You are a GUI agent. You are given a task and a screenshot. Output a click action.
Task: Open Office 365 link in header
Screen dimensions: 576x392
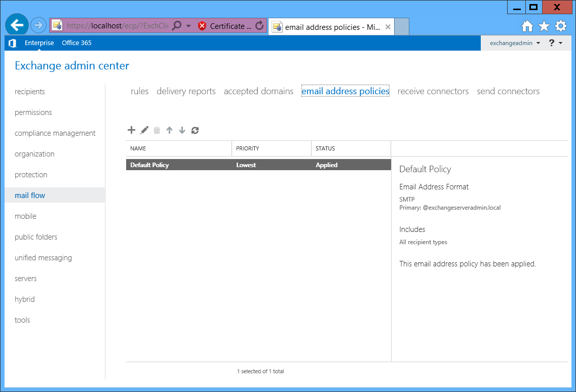click(76, 43)
